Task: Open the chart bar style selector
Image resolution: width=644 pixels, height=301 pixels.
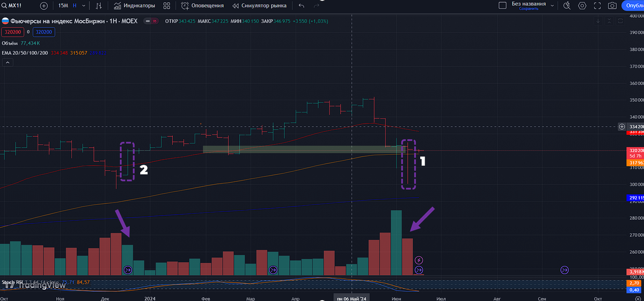Action: pyautogui.click(x=98, y=5)
